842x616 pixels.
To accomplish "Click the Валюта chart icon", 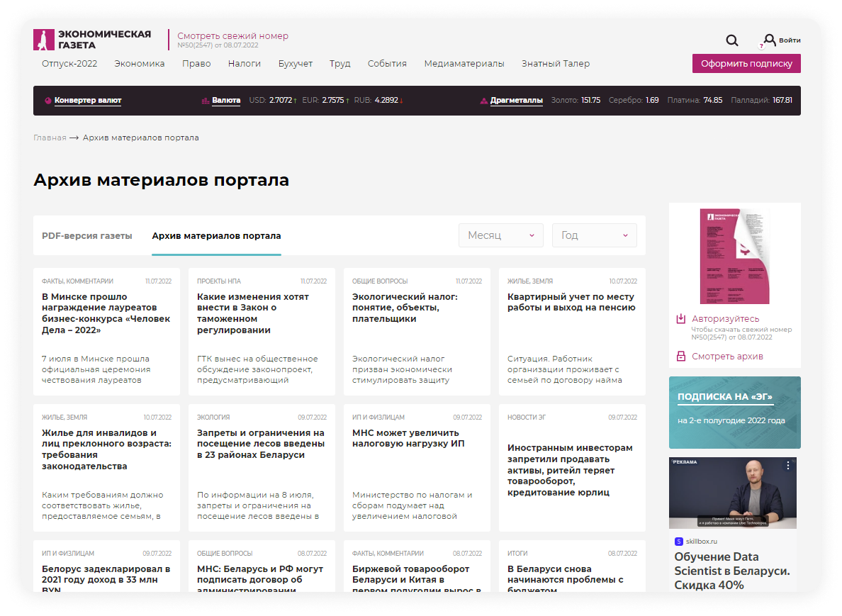I will click(x=205, y=101).
